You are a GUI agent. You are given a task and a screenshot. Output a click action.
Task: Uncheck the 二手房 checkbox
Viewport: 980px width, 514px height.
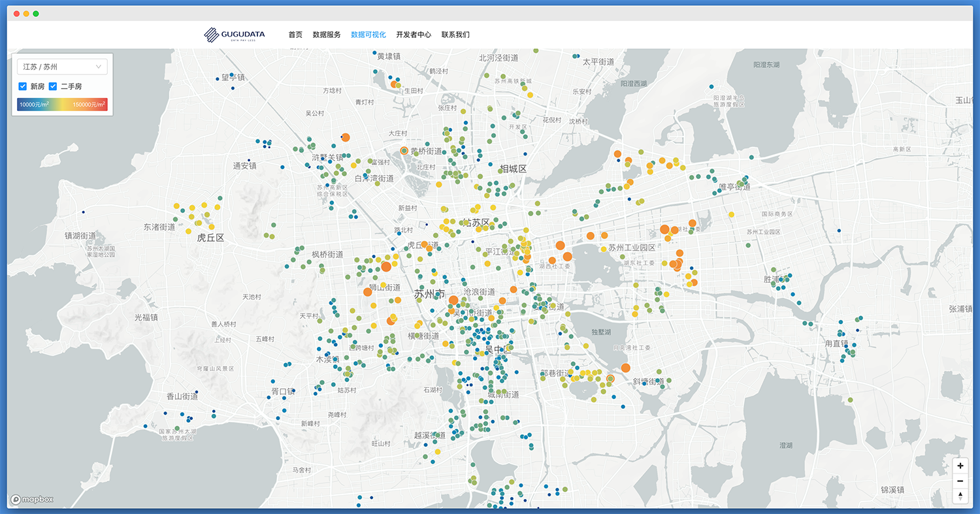point(53,86)
